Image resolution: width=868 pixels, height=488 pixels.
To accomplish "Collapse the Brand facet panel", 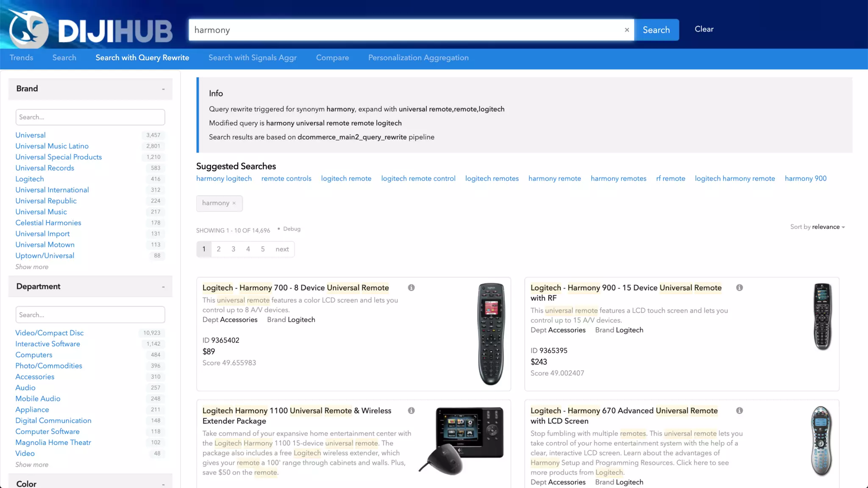I will click(163, 89).
